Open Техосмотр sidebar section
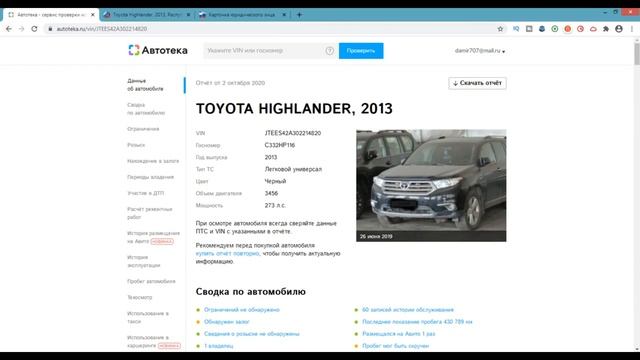Screen dimensions: 640x360 140,297
